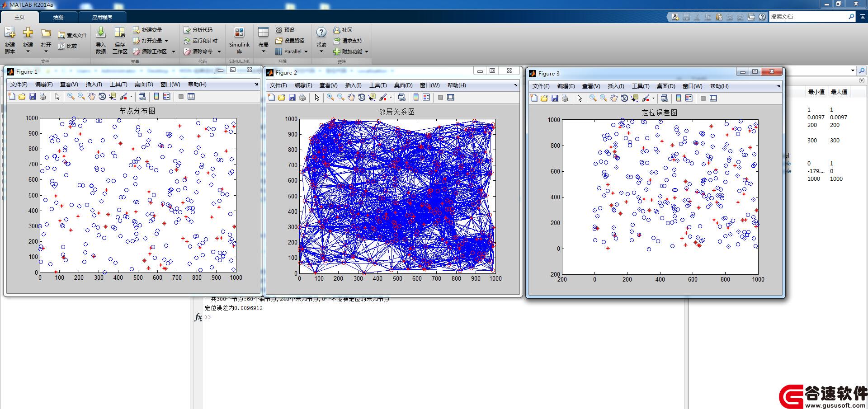Toggle Rotate 3D tool in Figure 3

[624, 98]
